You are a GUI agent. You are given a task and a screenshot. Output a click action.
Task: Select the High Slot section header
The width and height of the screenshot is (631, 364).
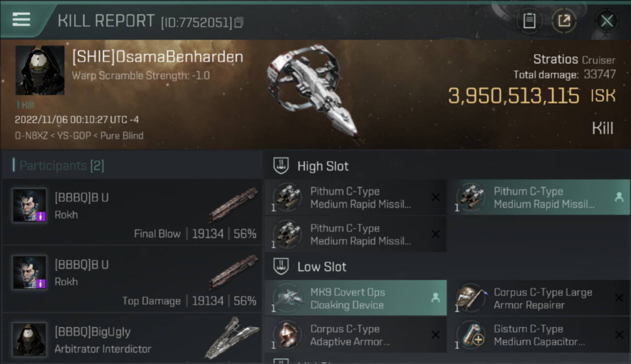(323, 166)
